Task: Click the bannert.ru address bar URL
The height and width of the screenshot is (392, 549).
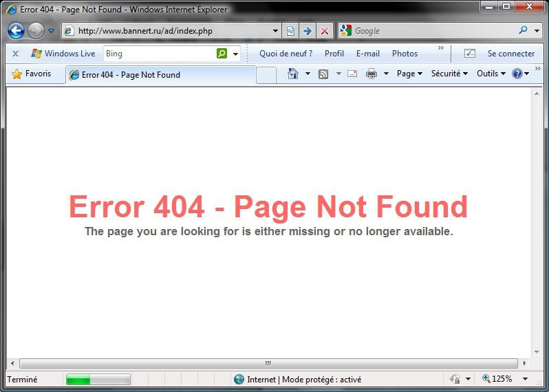Action: tap(145, 31)
